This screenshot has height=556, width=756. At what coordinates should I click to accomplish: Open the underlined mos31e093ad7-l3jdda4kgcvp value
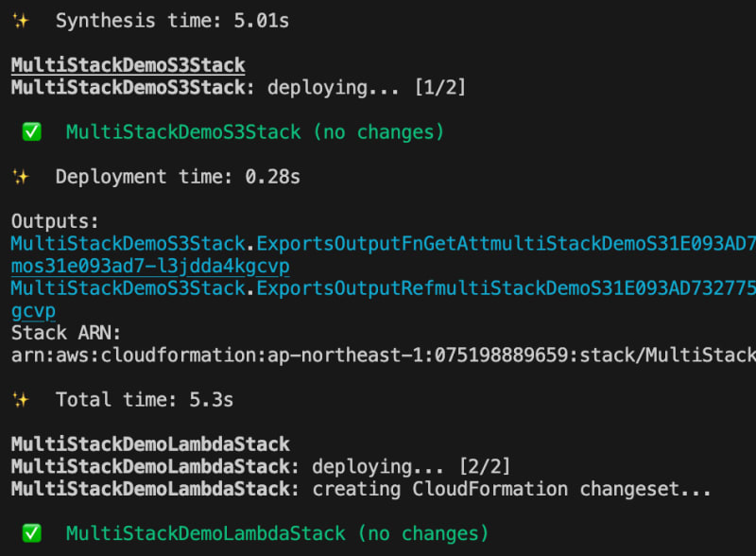pos(150,267)
